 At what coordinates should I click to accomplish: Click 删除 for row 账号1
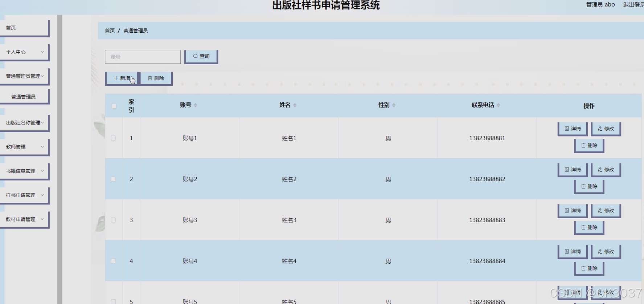(589, 146)
